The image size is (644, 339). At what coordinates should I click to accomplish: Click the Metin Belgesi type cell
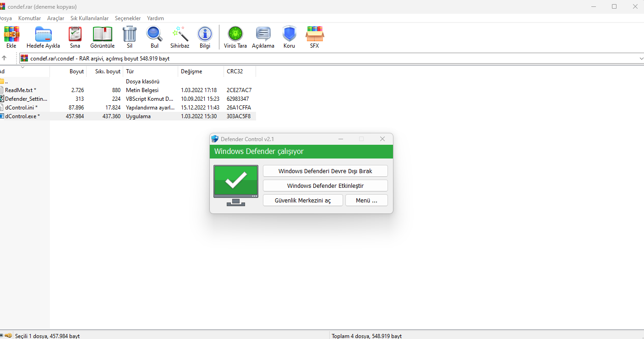click(x=142, y=90)
